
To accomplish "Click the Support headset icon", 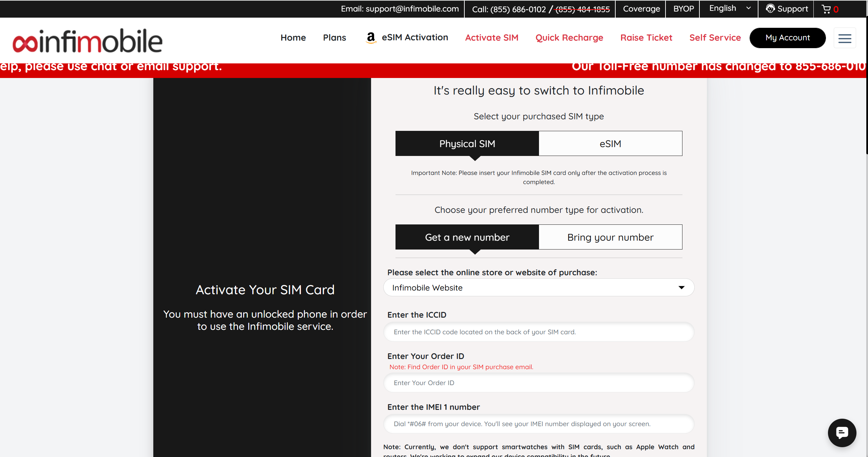I will coord(770,9).
